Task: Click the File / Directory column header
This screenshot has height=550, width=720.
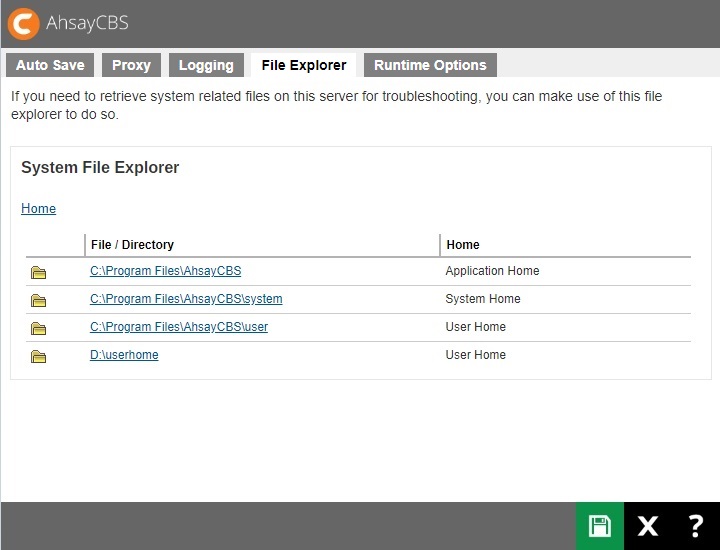Action: tap(132, 245)
